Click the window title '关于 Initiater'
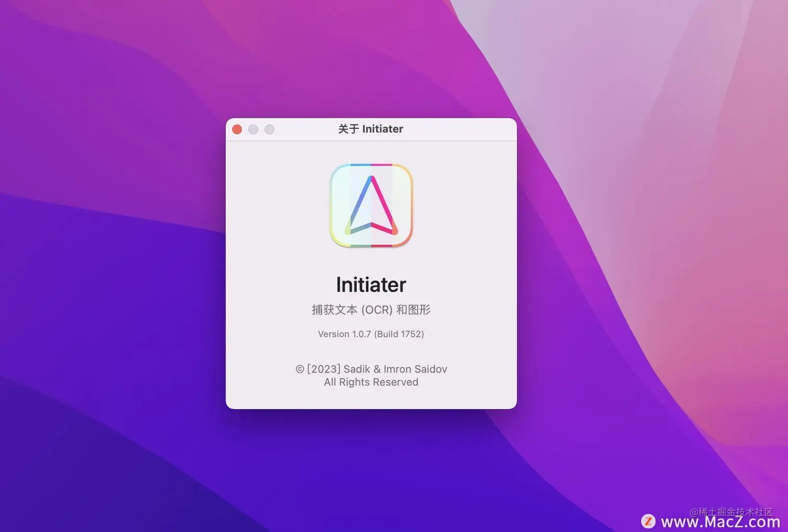This screenshot has width=788, height=532. (x=371, y=129)
